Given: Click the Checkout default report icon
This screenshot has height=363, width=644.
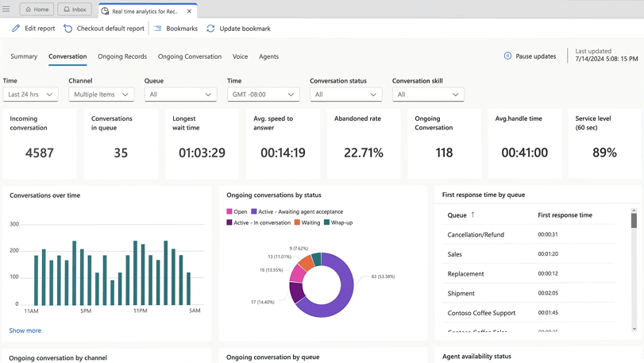Looking at the screenshot, I should pyautogui.click(x=68, y=29).
